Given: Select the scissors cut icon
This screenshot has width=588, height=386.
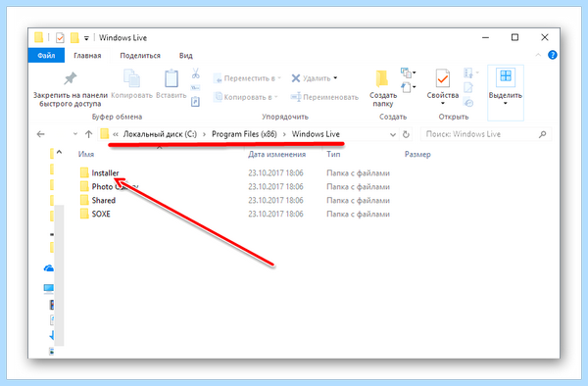Looking at the screenshot, I should point(195,73).
